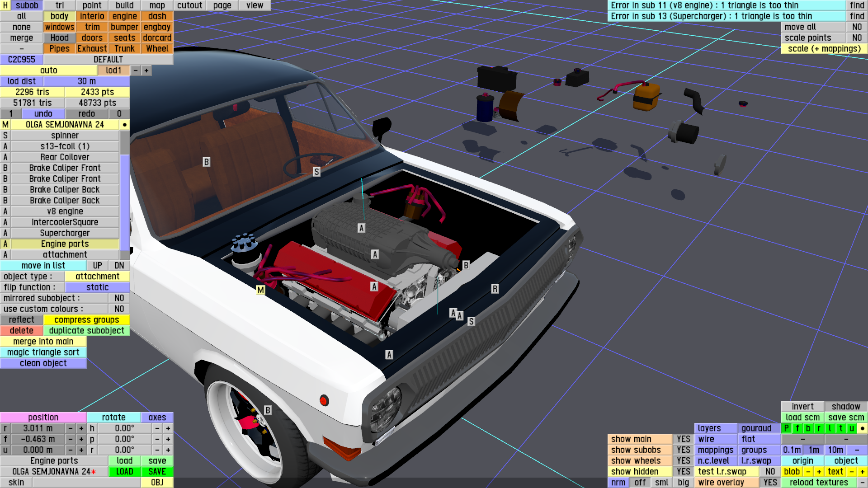This screenshot has height=488, width=868.
Task: Click find for the Supercharger error
Action: [x=857, y=16]
